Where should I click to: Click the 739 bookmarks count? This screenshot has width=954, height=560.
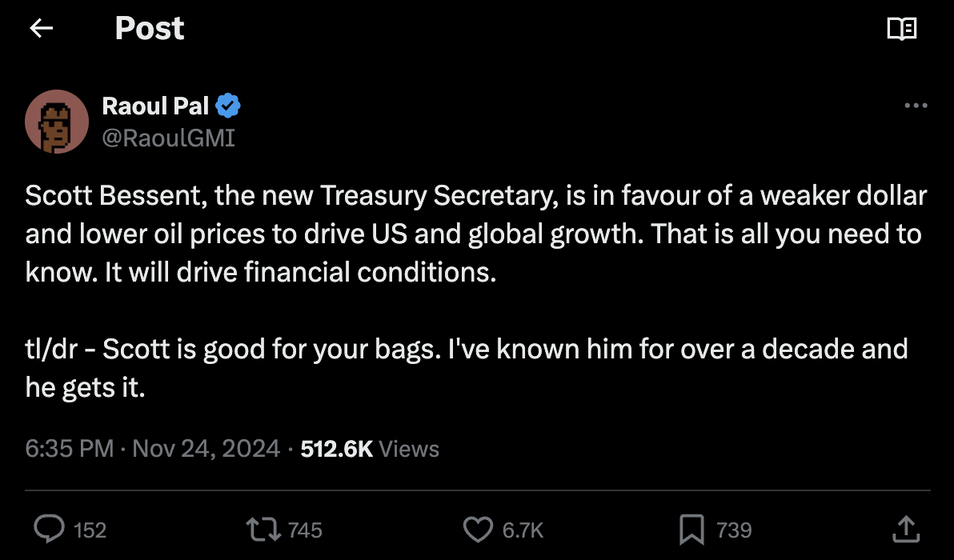734,530
